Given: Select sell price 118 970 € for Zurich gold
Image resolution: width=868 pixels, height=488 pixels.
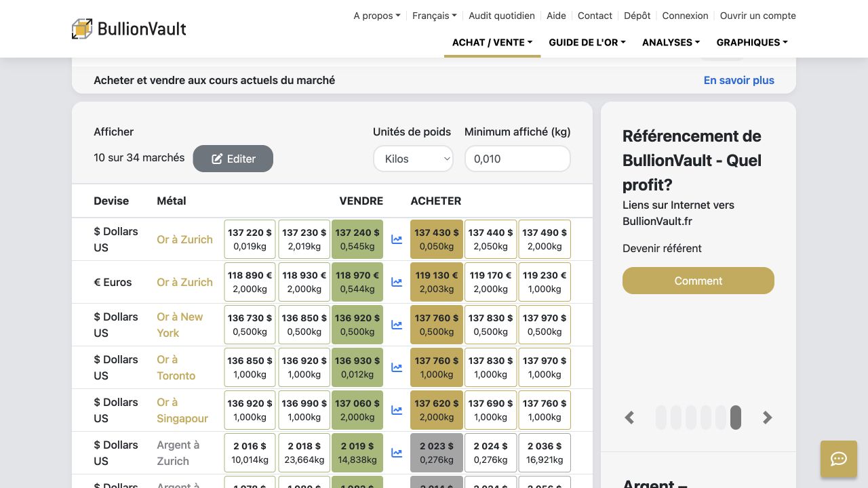Looking at the screenshot, I should pos(357,282).
